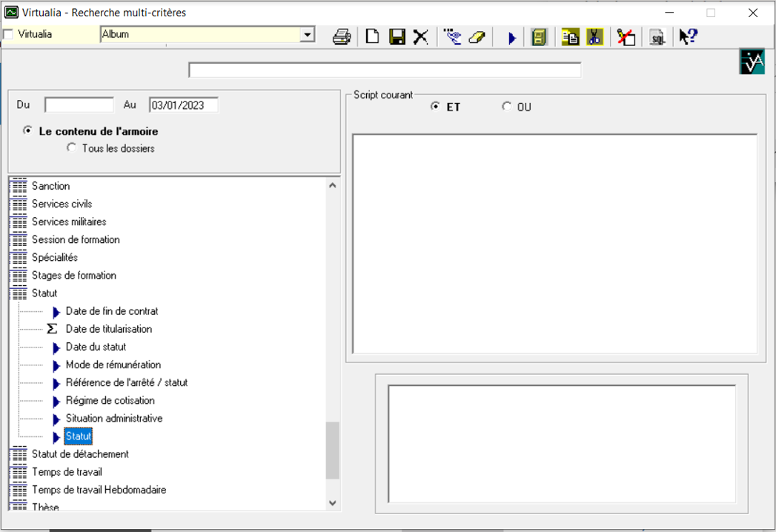Click the 'Au' date field
The width and height of the screenshot is (776, 532).
(183, 105)
